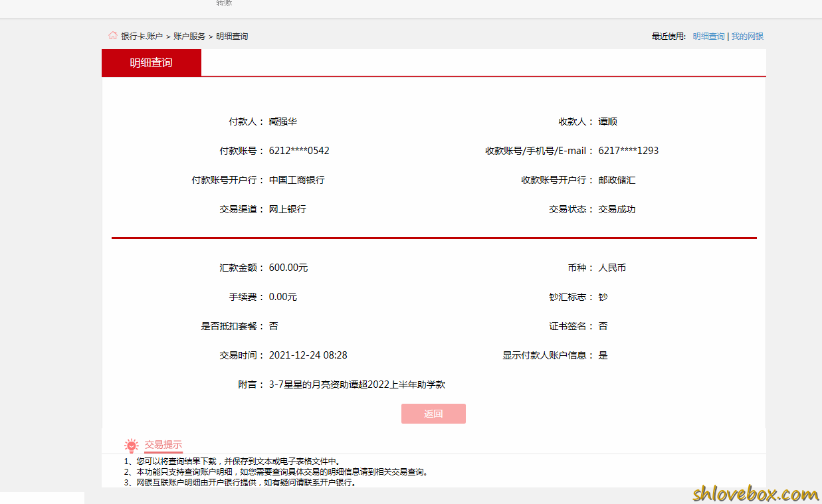Open the 账户服务 breadcrumb link
The width and height of the screenshot is (822, 504).
pos(189,37)
